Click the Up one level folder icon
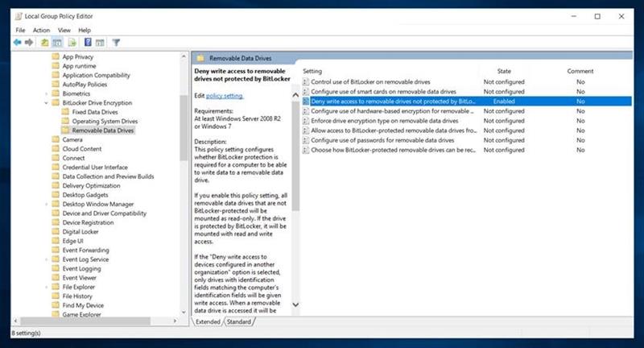The width and height of the screenshot is (644, 348). tap(44, 43)
